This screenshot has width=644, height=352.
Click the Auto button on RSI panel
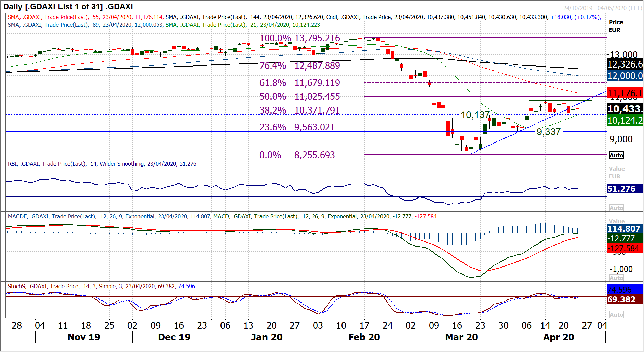pos(616,208)
